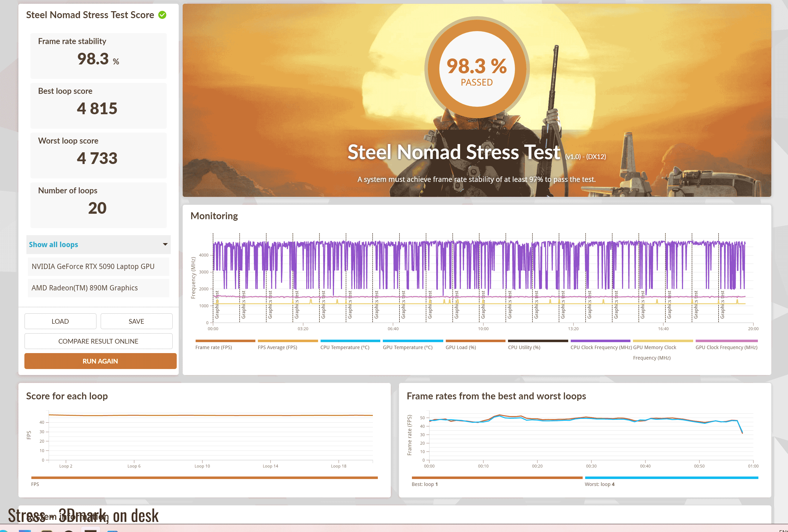
Task: Open Compare Result Online
Action: click(x=98, y=341)
